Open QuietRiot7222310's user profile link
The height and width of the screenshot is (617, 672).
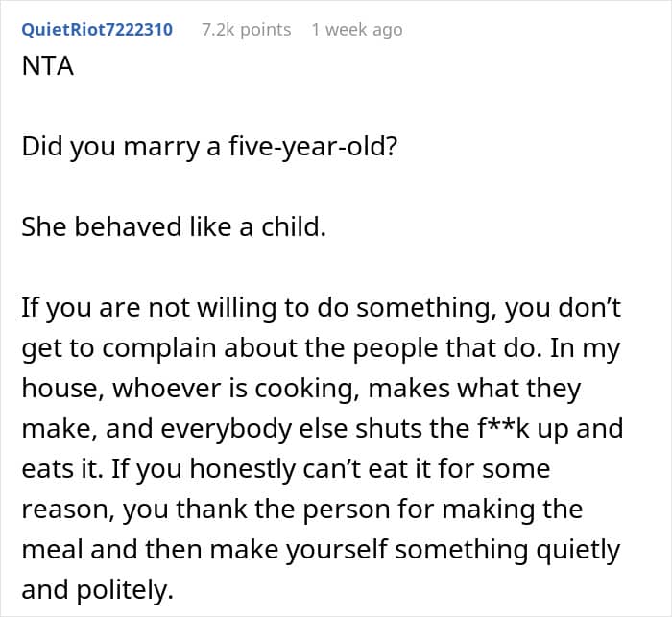97,30
